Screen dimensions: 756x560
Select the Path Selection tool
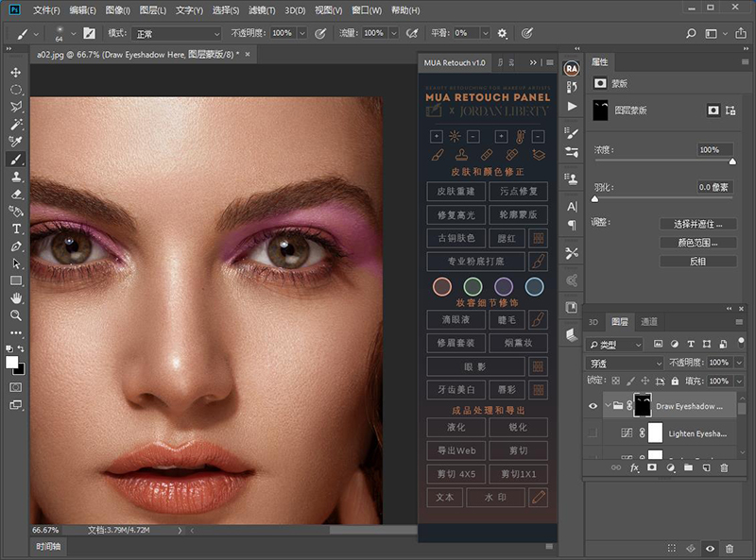pos(16,263)
